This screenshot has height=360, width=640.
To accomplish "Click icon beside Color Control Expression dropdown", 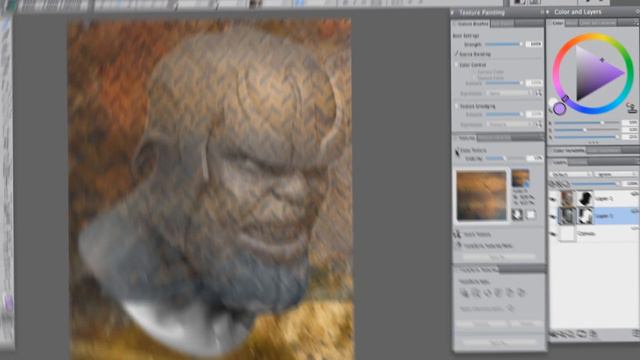I will tap(539, 93).
